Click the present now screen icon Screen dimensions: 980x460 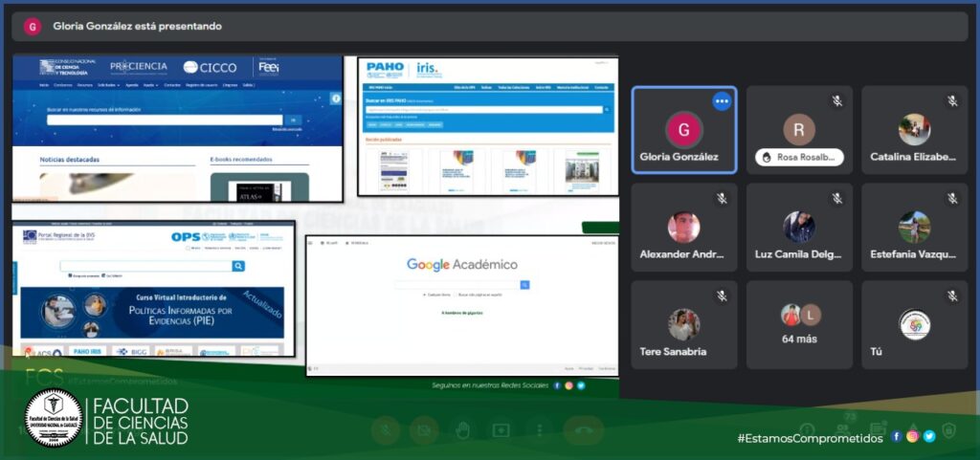[501, 430]
